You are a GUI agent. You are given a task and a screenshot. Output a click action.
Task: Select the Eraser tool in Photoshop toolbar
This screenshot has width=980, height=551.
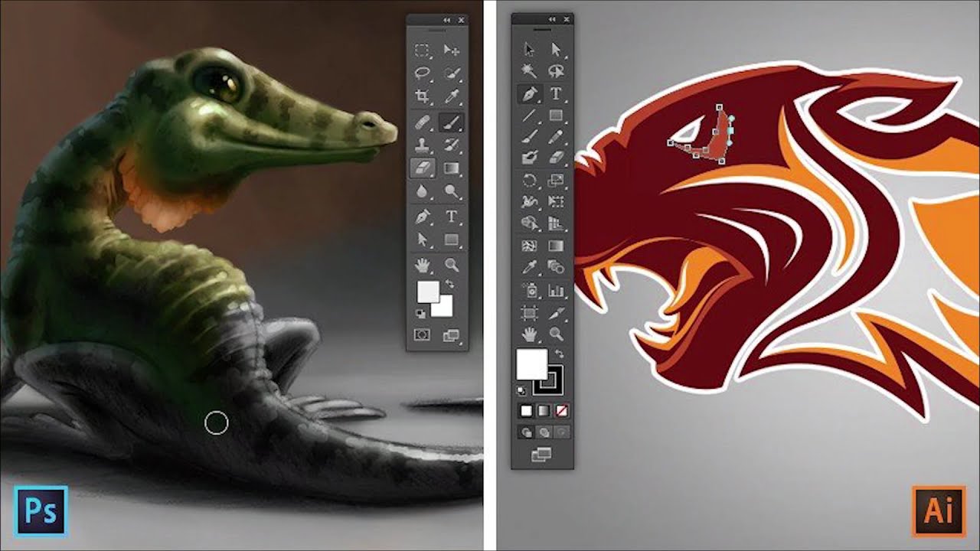tap(423, 167)
